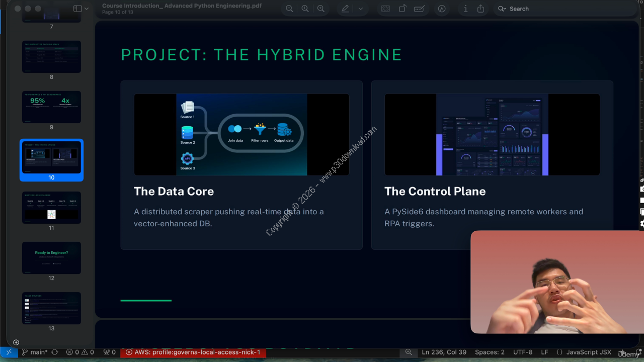Open the form filling toolbar icon
The width and height of the screenshot is (644, 362).
419,9
